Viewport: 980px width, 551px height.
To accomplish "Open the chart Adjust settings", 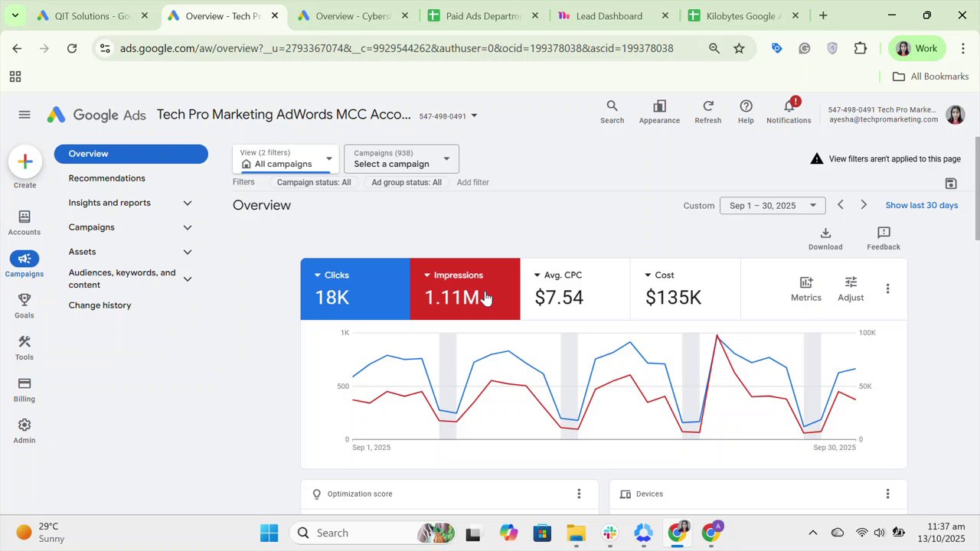I will 851,289.
